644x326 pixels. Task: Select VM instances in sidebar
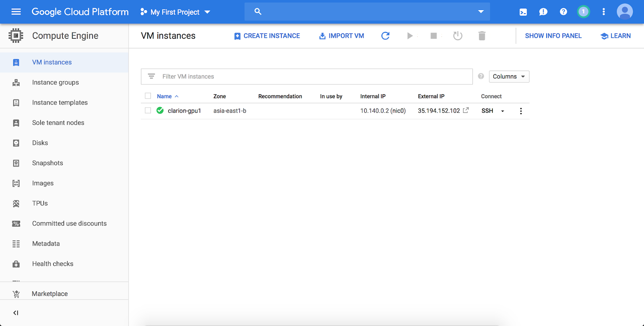click(x=64, y=62)
